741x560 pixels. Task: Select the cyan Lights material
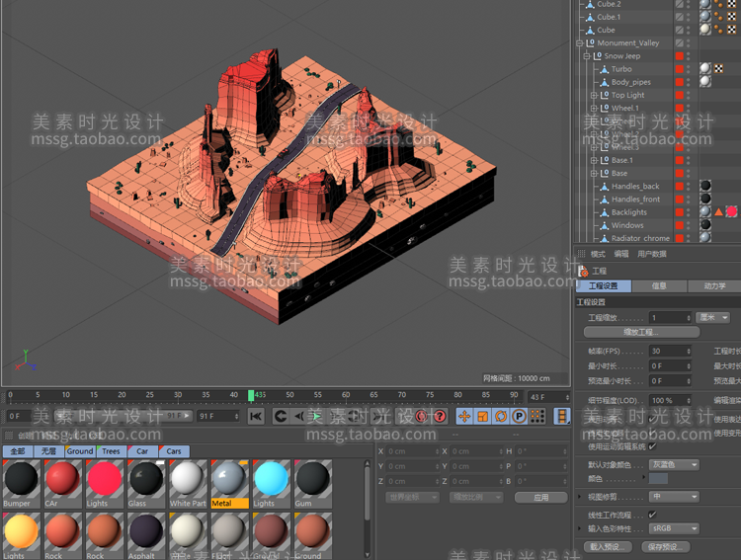(x=272, y=484)
